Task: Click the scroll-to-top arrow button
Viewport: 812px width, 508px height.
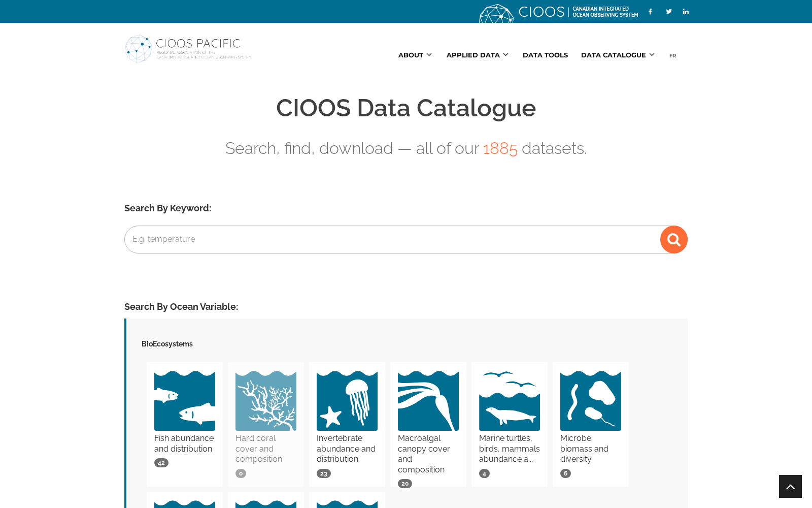Action: coord(790,487)
